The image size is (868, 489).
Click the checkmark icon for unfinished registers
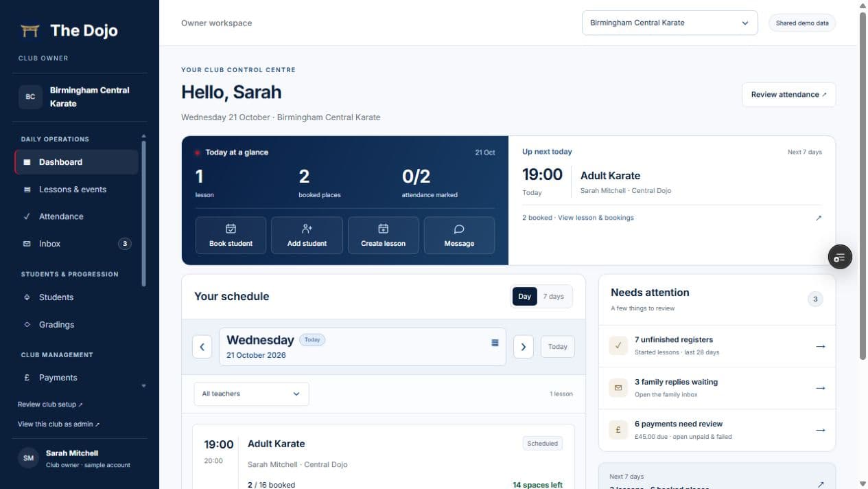618,346
